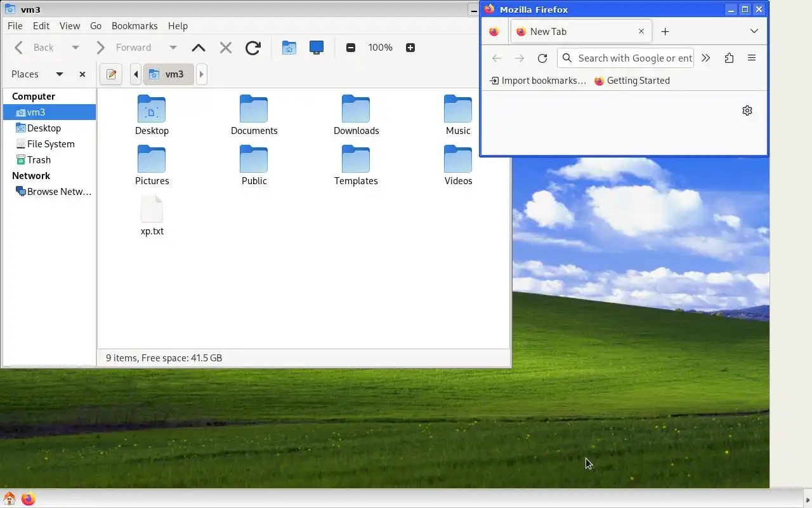This screenshot has height=508, width=812.
Task: Reload the Firefox page
Action: [542, 58]
